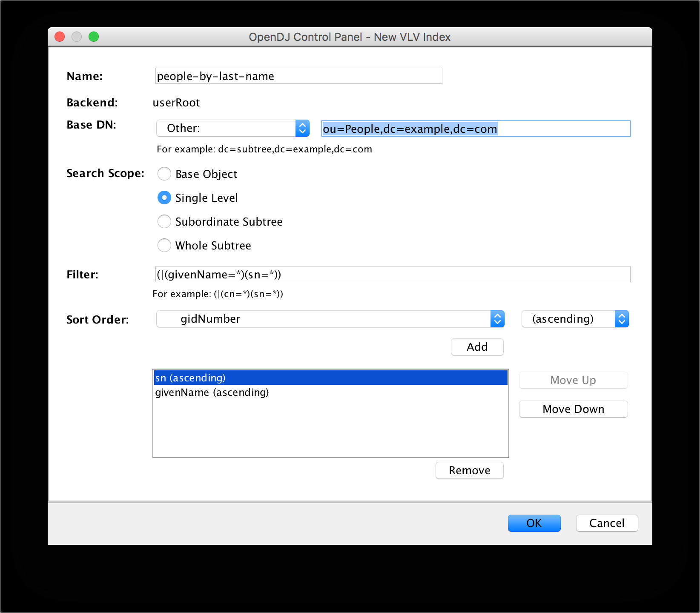Remove the selected sort order entry
The width and height of the screenshot is (700, 613).
point(469,470)
